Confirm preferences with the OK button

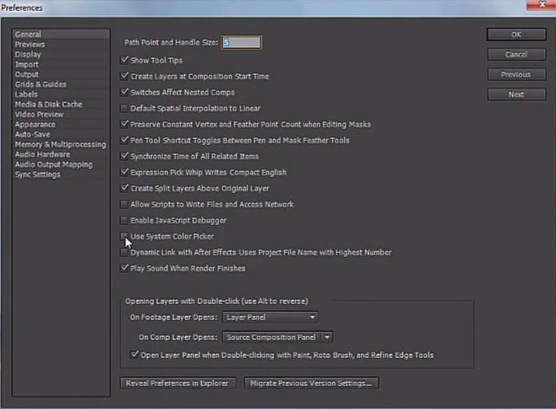tap(516, 34)
